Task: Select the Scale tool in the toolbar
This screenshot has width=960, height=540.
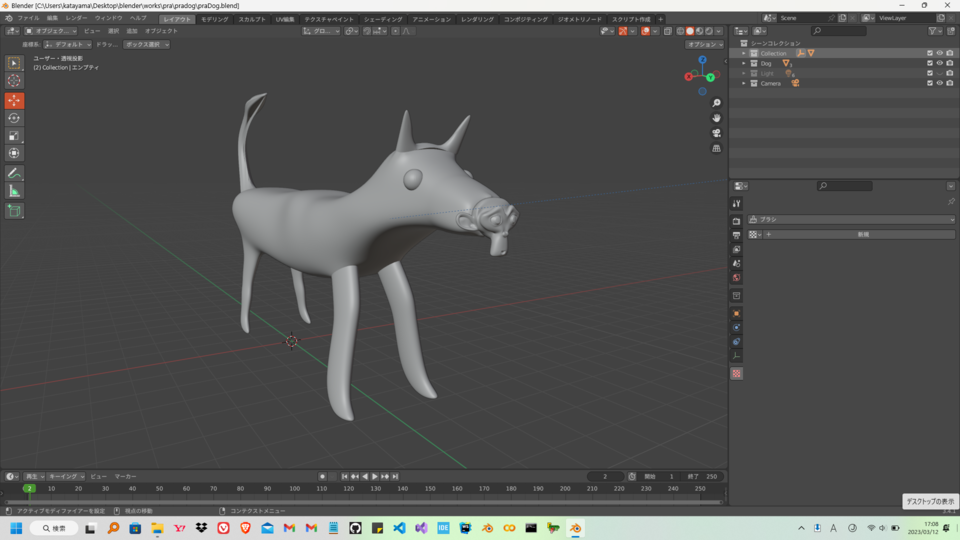Action: pos(14,136)
